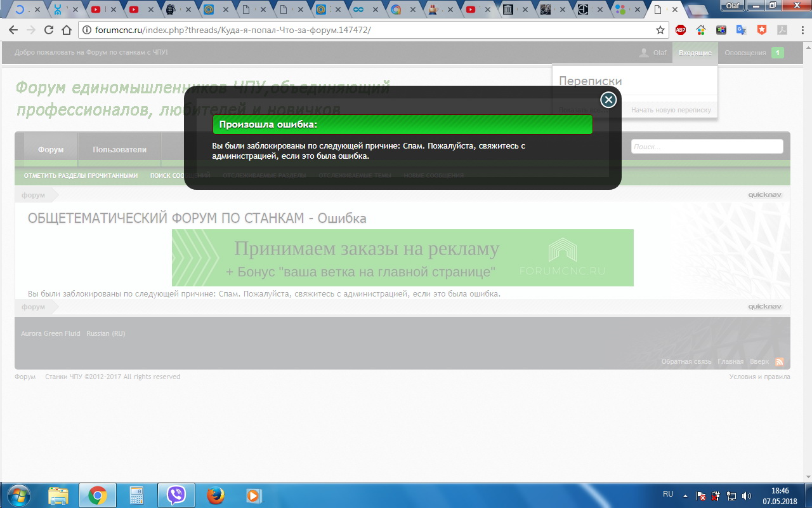The width and height of the screenshot is (812, 508).
Task: Close the error popup with the X button
Action: pyautogui.click(x=608, y=100)
